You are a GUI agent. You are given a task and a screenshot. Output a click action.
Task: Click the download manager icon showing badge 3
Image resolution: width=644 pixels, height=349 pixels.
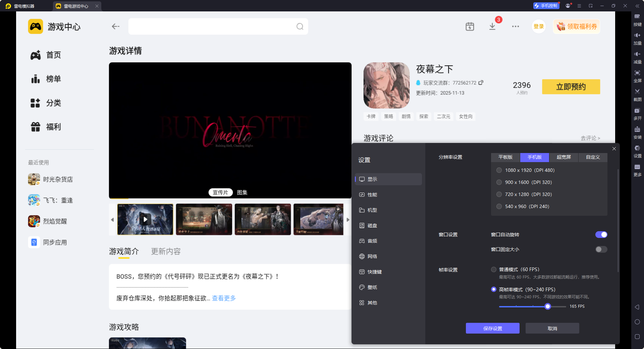[x=492, y=27]
